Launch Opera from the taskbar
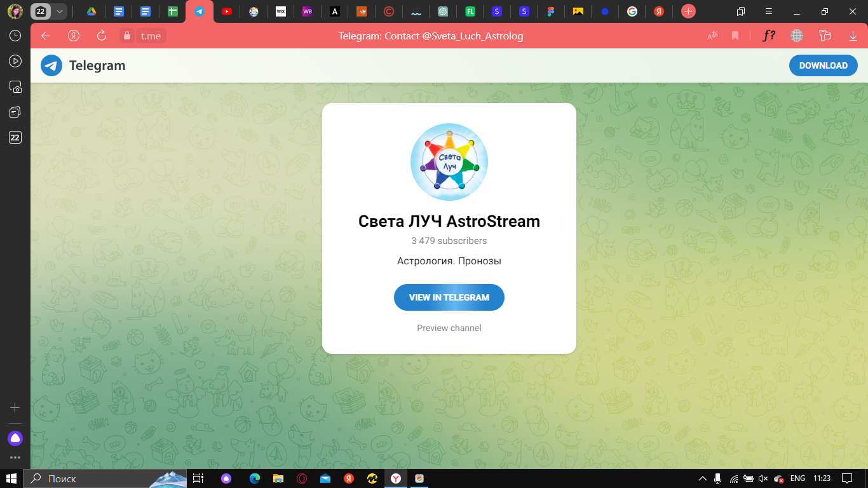The width and height of the screenshot is (868, 488). pyautogui.click(x=302, y=478)
